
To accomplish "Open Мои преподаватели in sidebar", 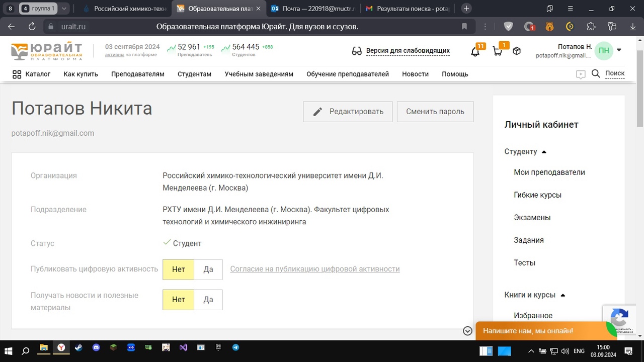I will (549, 172).
